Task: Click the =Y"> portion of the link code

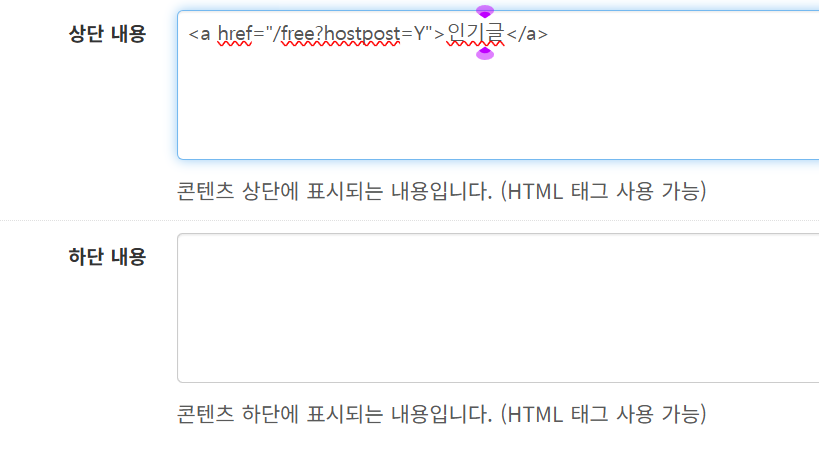Action: 423,34
